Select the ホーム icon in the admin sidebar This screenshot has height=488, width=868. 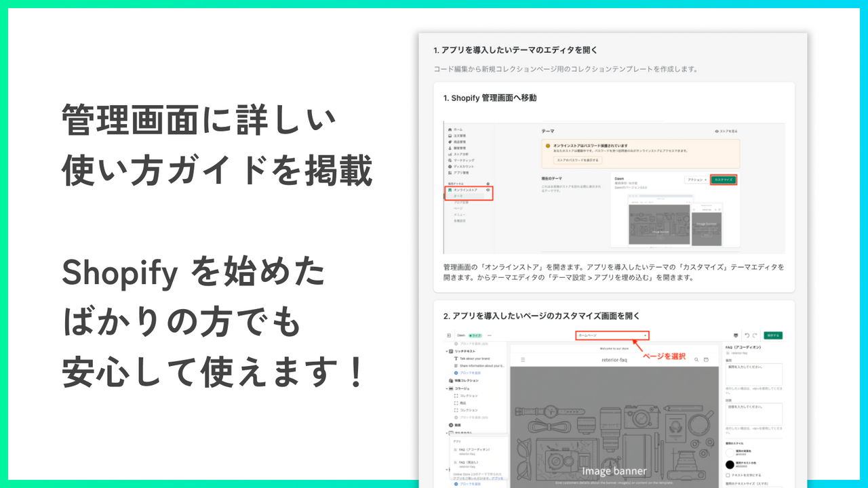pos(450,129)
